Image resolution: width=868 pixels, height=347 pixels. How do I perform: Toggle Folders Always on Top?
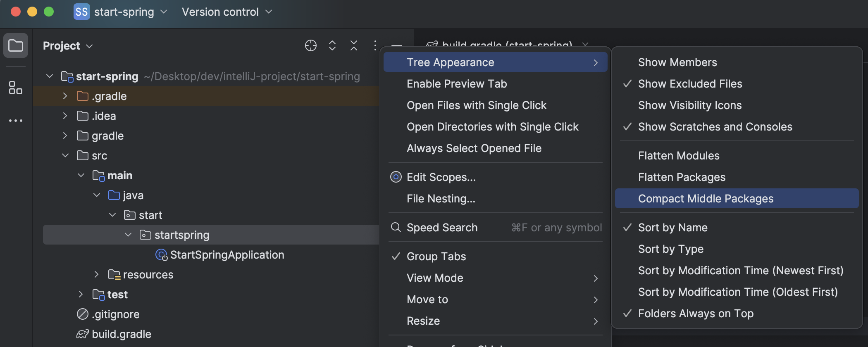(x=737, y=314)
